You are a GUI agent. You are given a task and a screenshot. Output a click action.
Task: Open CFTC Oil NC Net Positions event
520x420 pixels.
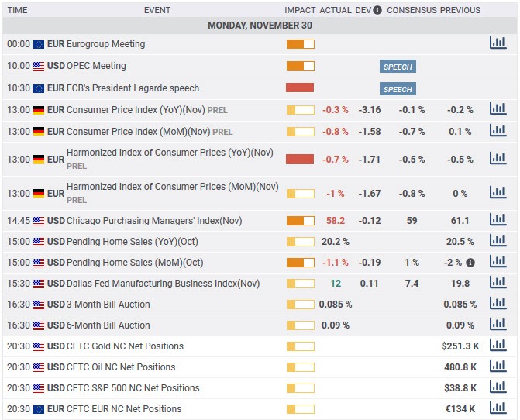[121, 367]
